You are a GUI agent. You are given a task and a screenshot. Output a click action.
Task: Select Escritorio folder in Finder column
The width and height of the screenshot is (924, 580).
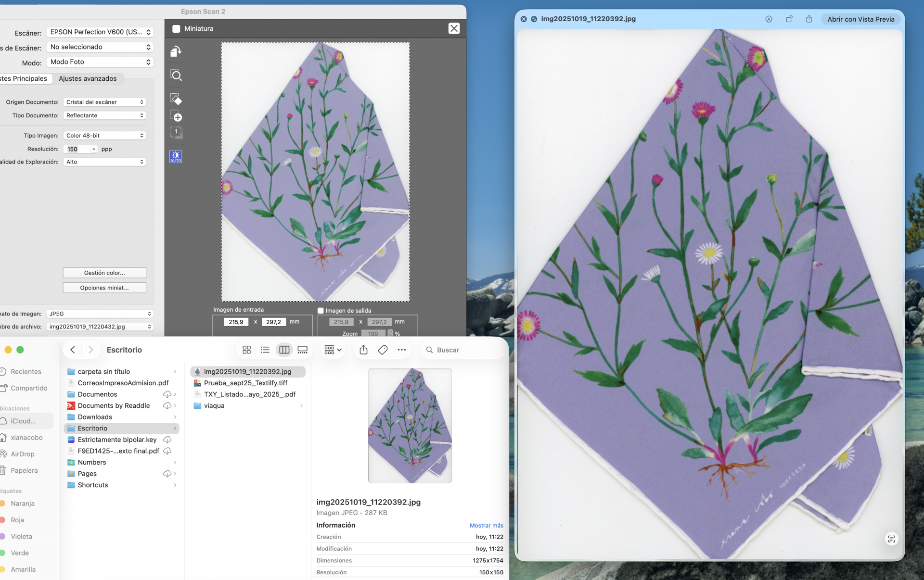(92, 428)
